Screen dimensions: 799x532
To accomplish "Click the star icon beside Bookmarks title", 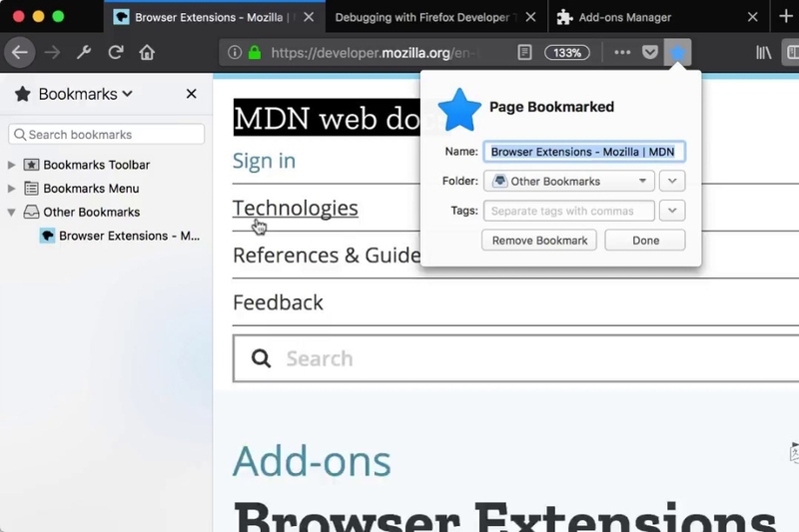I will point(22,94).
